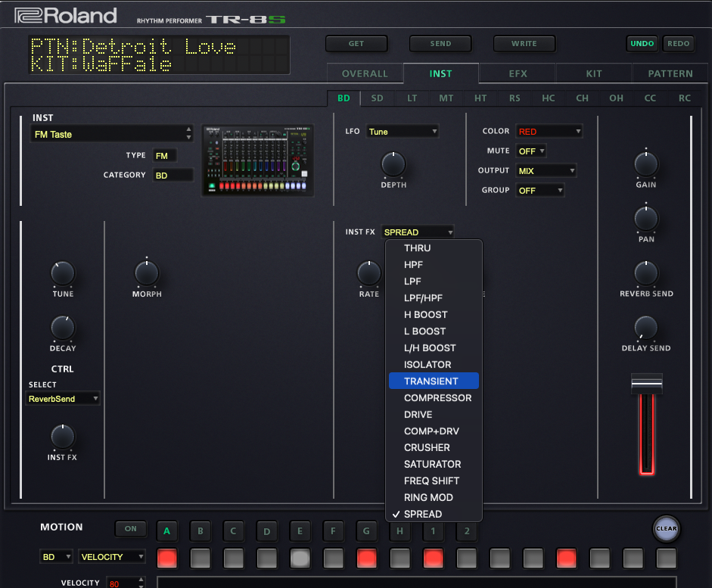Click the REVERB SEND knob
This screenshot has height=588, width=712.
645,273
